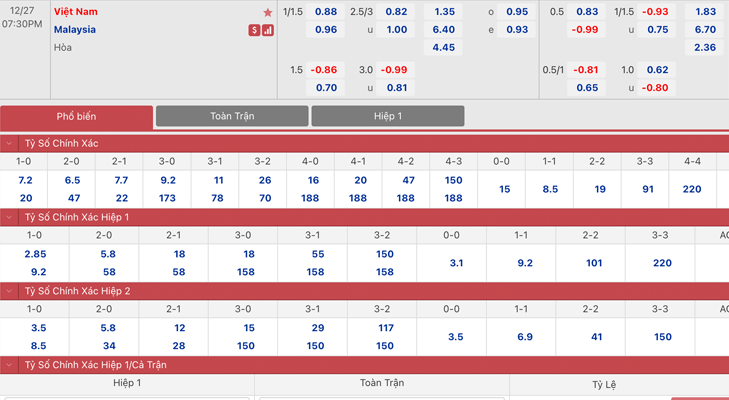
Task: Pick full-match 4-4 draw at odds 220
Action: pyautogui.click(x=692, y=189)
